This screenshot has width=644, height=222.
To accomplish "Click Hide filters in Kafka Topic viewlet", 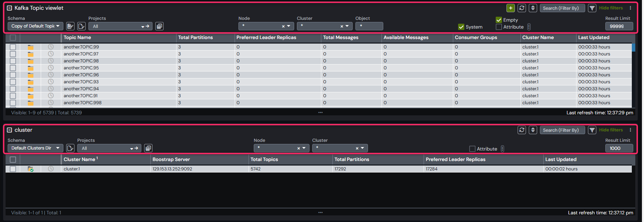I will (611, 8).
